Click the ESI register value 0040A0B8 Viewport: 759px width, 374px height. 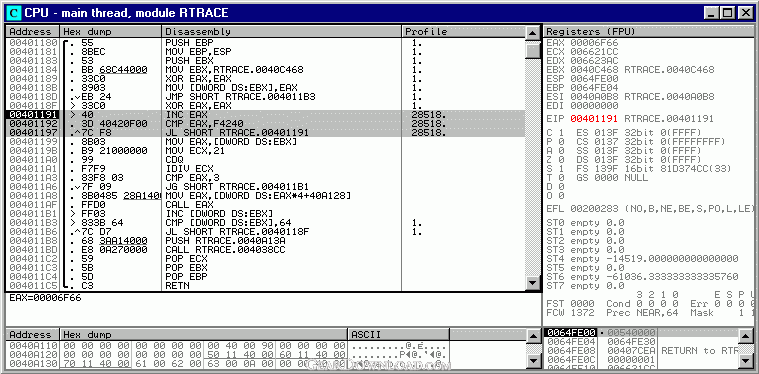tap(594, 96)
